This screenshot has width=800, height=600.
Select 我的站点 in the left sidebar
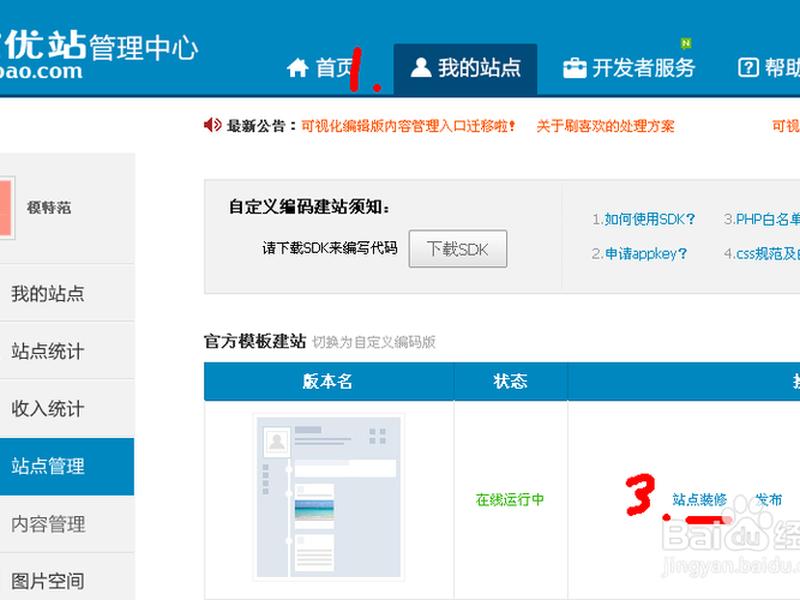coord(67,293)
